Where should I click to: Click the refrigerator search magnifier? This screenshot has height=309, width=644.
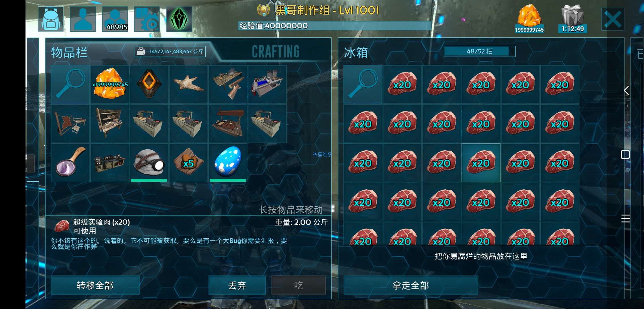coord(363,84)
